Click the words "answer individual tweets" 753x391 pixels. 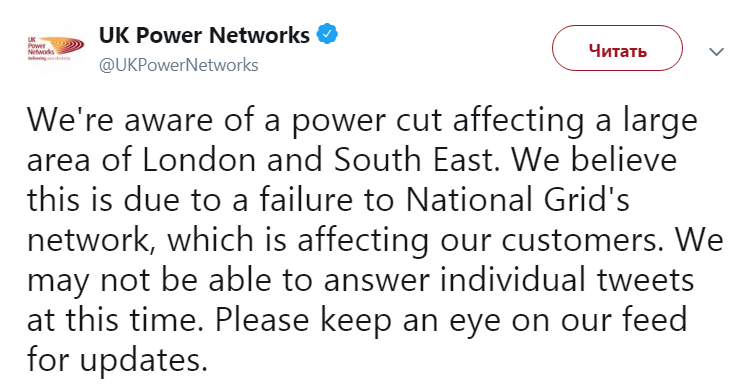[x=509, y=280]
